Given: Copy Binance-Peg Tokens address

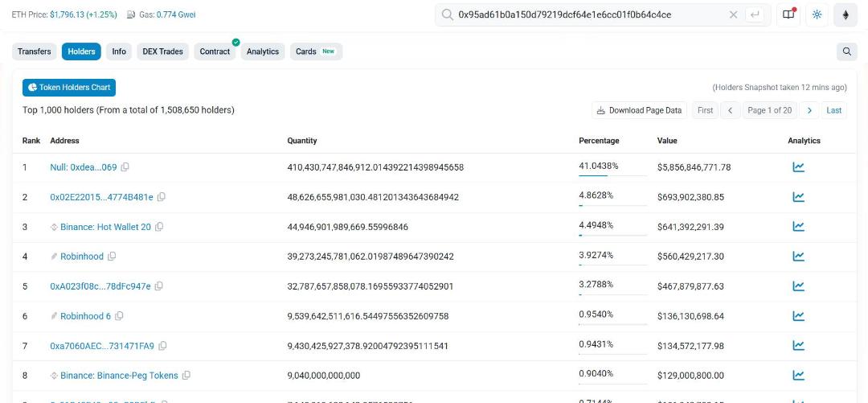Looking at the screenshot, I should pyautogui.click(x=186, y=376).
